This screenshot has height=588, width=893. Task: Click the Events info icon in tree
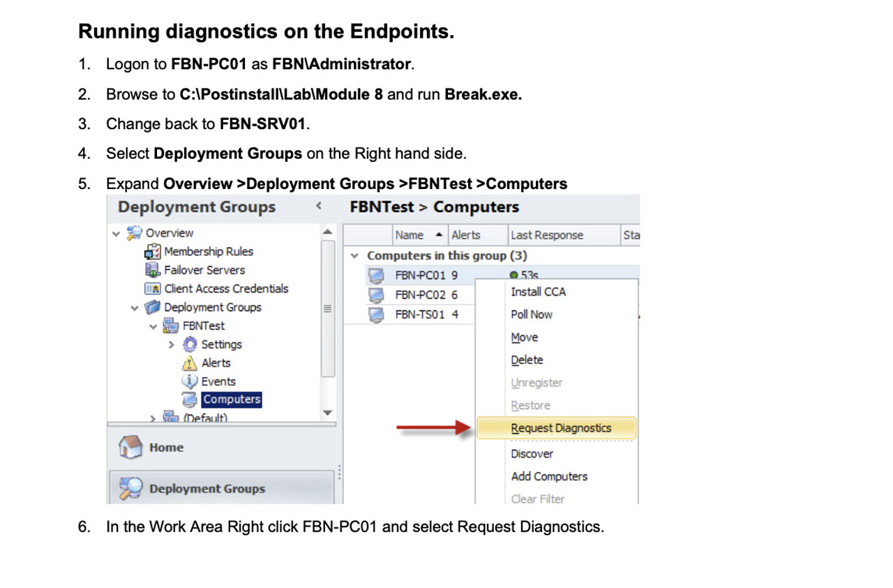(190, 382)
